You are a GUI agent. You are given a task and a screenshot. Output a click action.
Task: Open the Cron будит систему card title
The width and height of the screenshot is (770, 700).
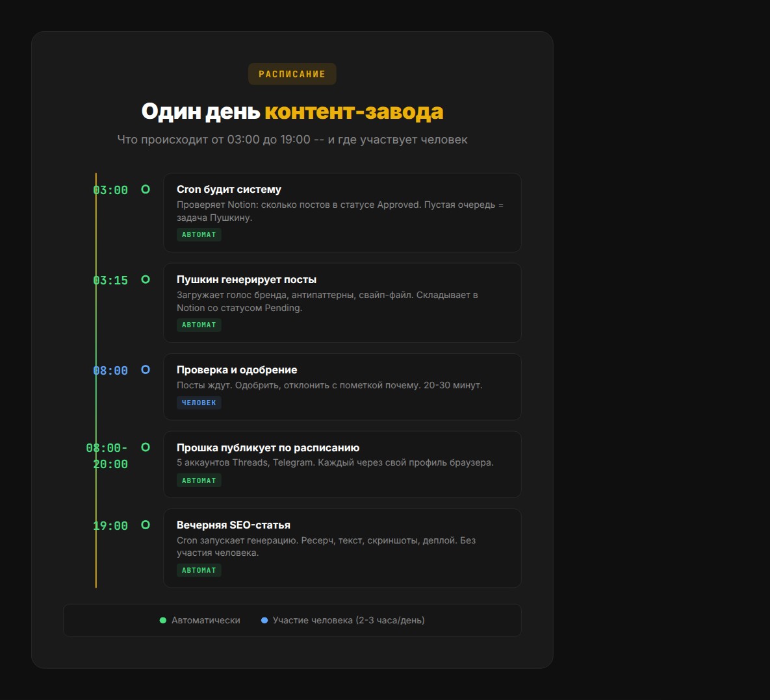click(229, 190)
